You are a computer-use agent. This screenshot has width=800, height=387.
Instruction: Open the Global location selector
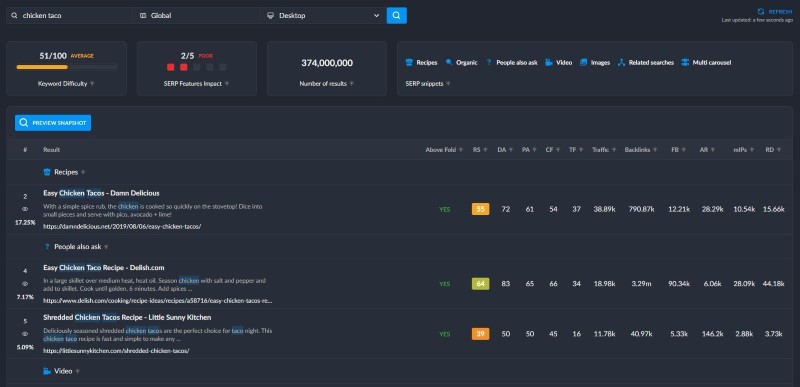click(196, 15)
